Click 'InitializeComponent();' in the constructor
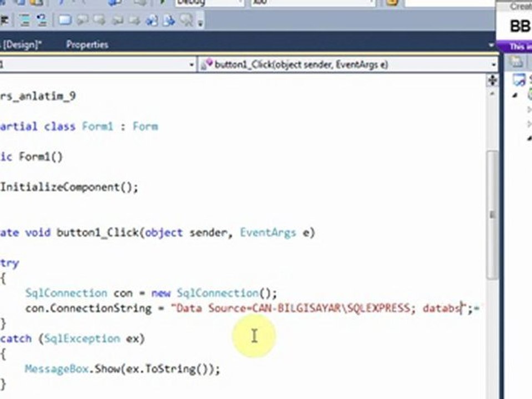 pos(69,187)
